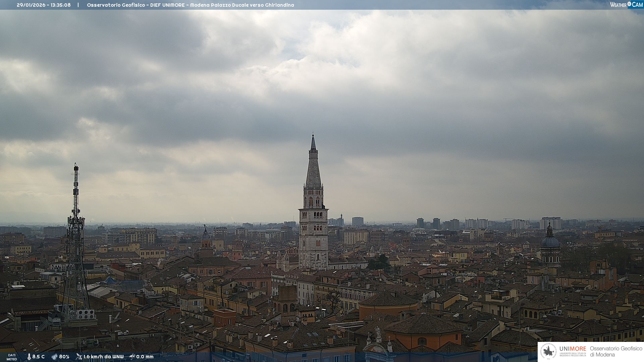Click the DATI METEO label
The height and width of the screenshot is (362, 644).
pyautogui.click(x=12, y=357)
